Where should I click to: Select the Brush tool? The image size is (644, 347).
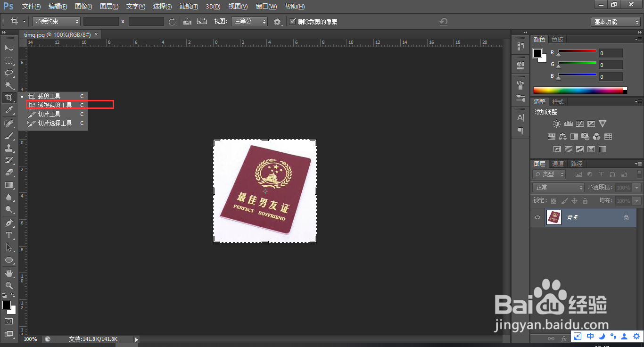[8, 136]
